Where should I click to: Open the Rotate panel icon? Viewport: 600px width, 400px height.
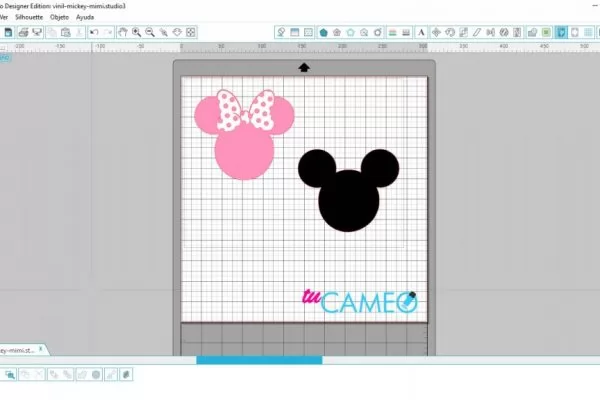pos(450,33)
